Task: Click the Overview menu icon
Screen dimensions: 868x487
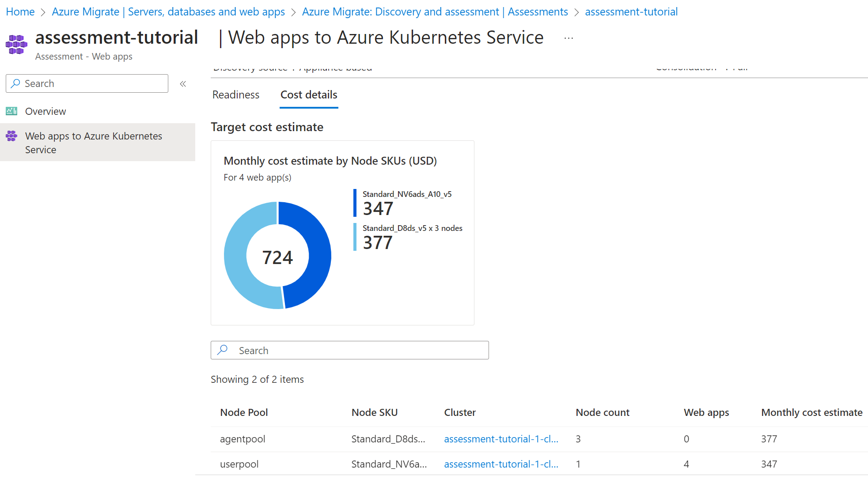Action: click(12, 111)
